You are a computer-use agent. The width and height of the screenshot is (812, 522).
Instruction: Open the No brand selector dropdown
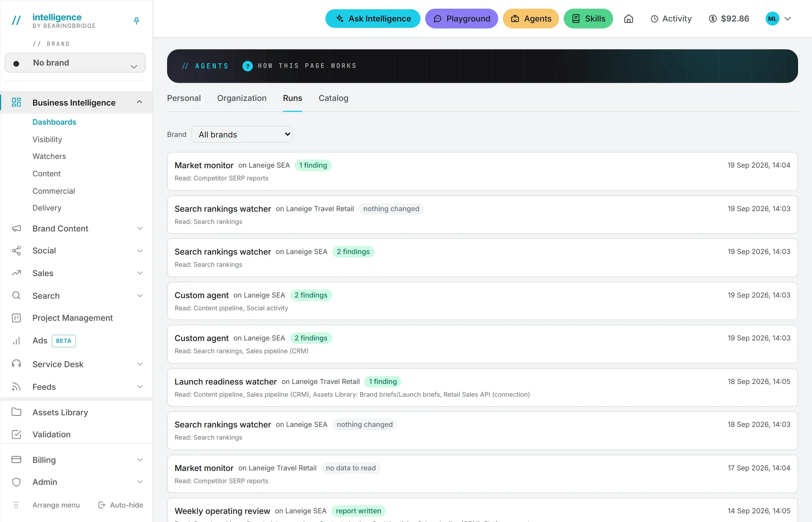[x=75, y=63]
